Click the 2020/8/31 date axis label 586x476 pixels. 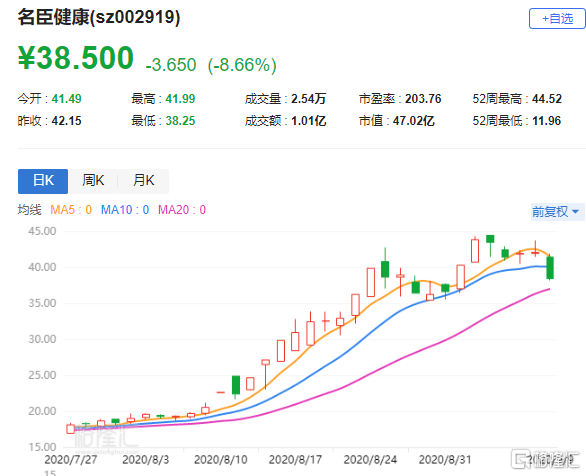point(445,460)
